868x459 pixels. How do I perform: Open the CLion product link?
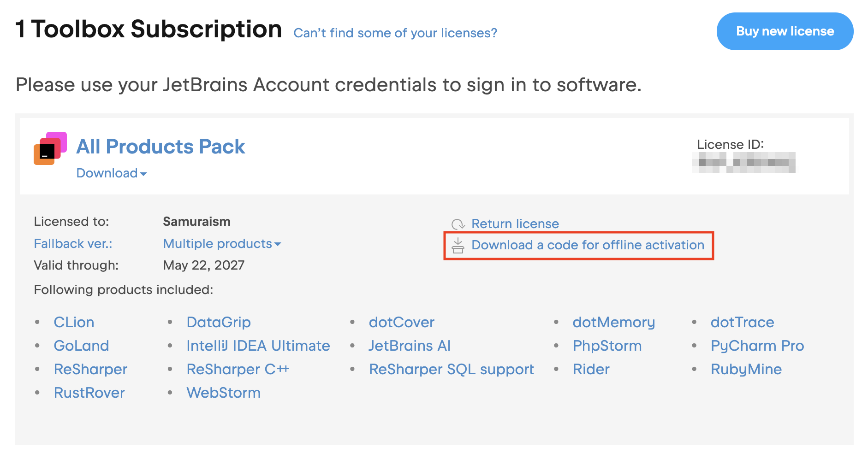74,322
